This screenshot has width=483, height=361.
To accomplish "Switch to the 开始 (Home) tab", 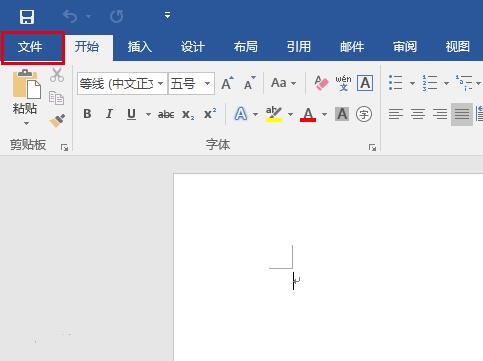I will coord(87,47).
